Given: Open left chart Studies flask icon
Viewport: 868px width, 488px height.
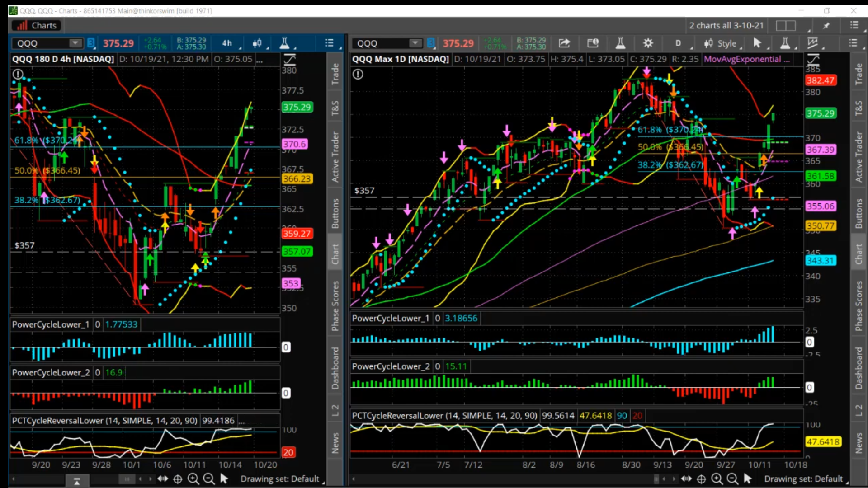Looking at the screenshot, I should 284,43.
